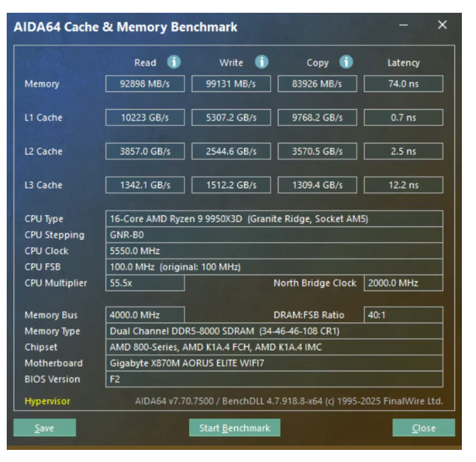Image resolution: width=476 pixels, height=462 pixels.
Task: Click the Read column header
Action: coord(145,63)
